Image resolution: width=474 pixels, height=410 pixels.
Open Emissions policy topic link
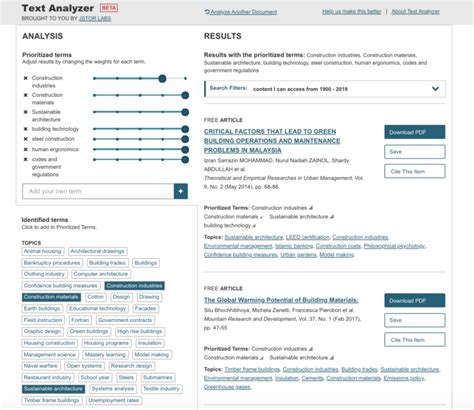coord(404,378)
